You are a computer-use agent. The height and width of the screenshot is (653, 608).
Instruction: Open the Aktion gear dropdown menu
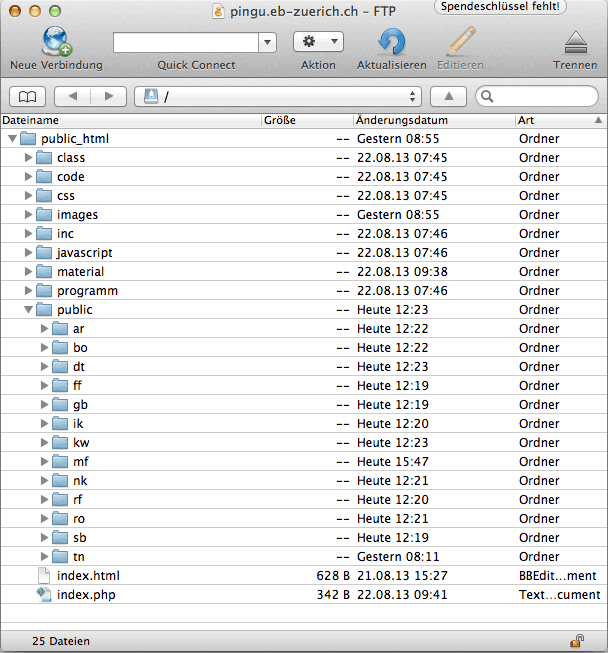point(318,42)
